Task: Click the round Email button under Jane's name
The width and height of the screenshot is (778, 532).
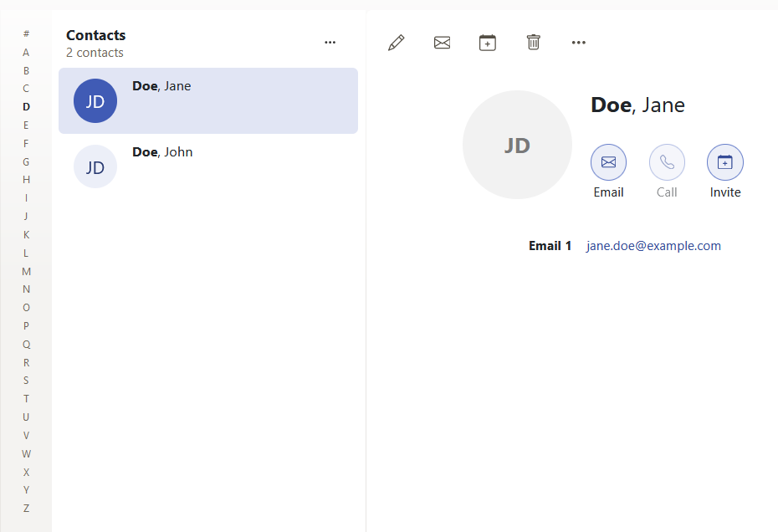Action: pos(608,162)
